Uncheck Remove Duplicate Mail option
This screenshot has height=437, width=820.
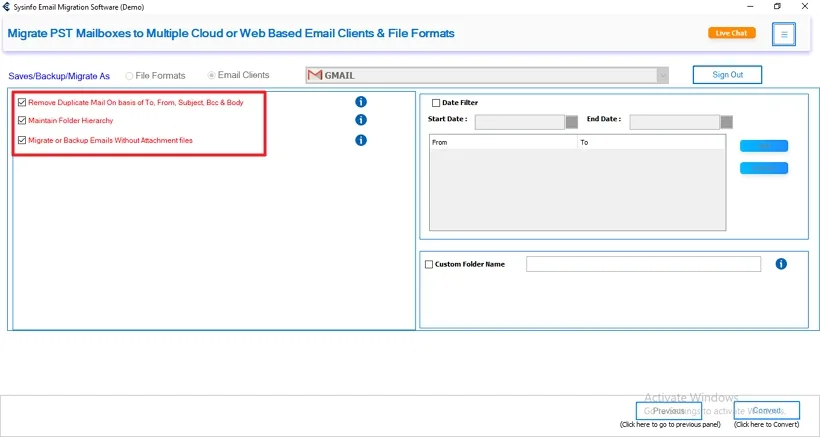pyautogui.click(x=22, y=102)
